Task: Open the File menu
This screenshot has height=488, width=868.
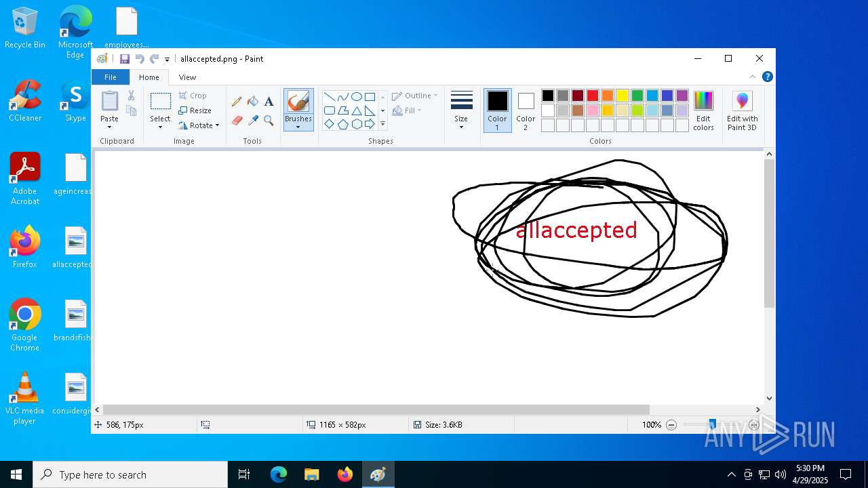Action: pyautogui.click(x=110, y=77)
